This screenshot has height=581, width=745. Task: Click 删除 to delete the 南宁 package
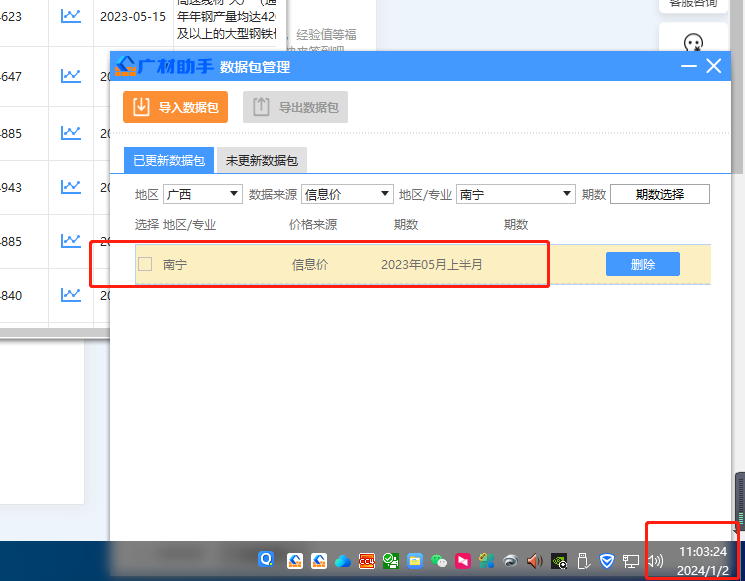click(643, 264)
